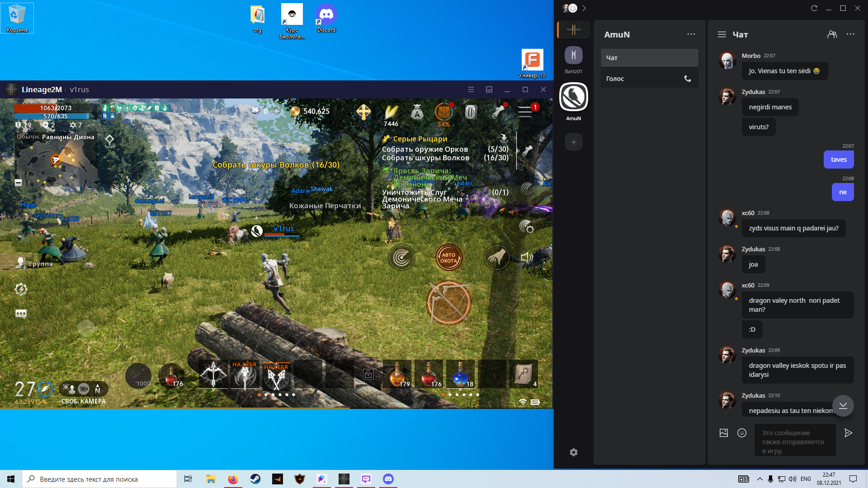Image resolution: width=868 pixels, height=488 pixels.
Task: Send the chat message arrow button
Action: coord(849,433)
